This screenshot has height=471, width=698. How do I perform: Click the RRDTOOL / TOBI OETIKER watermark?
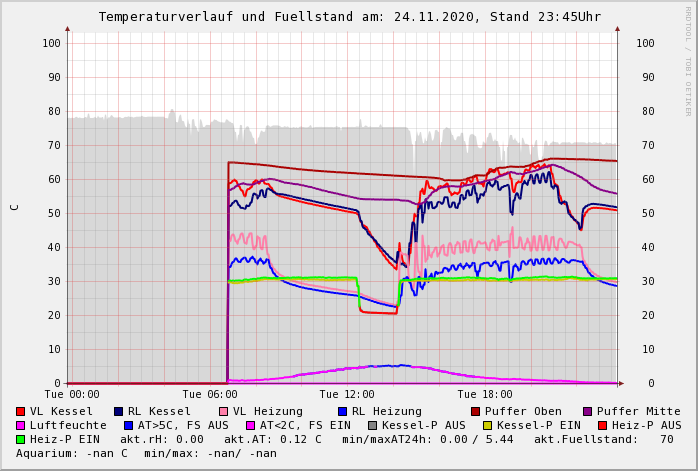pos(688,60)
